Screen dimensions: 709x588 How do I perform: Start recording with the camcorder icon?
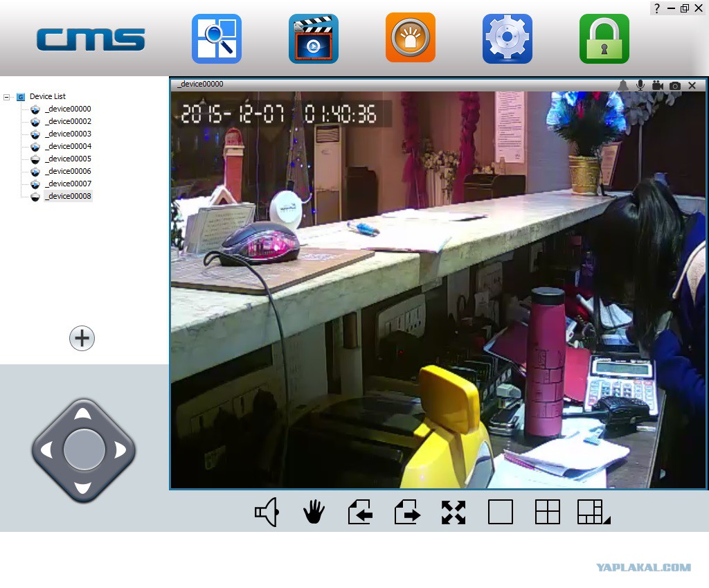tap(658, 85)
